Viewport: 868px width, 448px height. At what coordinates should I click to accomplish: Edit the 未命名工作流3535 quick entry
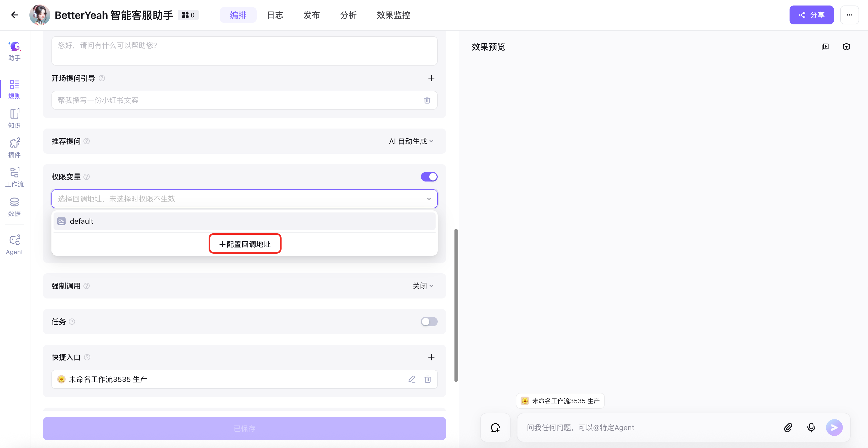(411, 379)
